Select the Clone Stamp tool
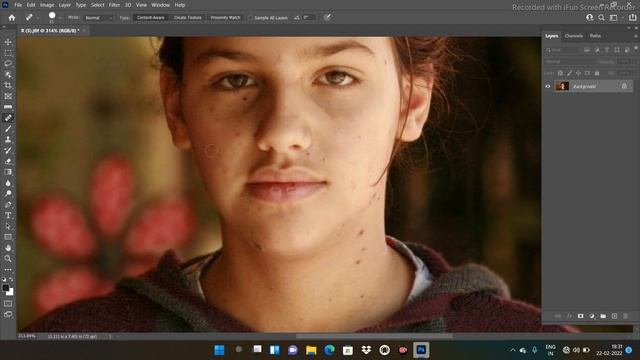This screenshot has height=360, width=640. (x=8, y=140)
